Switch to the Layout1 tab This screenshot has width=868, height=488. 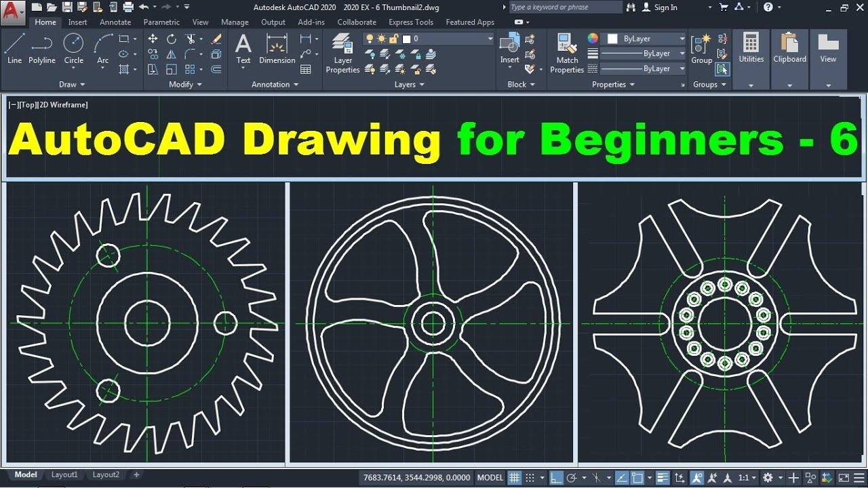pos(64,475)
